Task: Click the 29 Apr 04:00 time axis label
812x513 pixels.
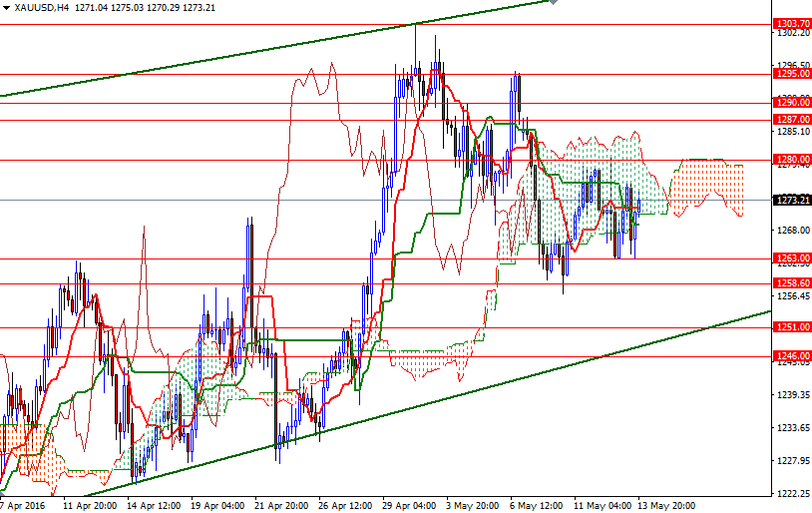Action: 409,505
